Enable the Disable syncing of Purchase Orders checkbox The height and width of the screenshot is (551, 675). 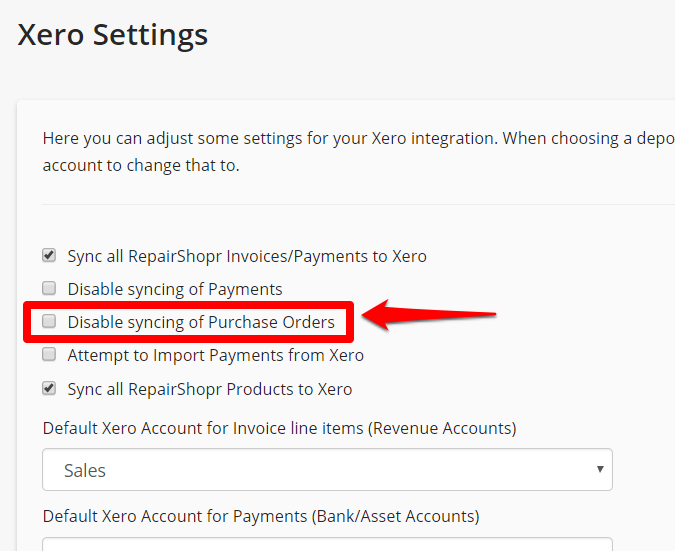tap(49, 321)
